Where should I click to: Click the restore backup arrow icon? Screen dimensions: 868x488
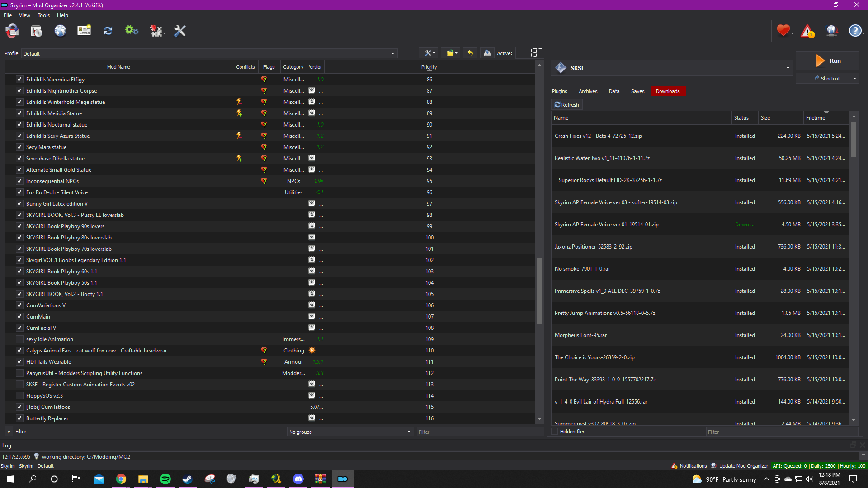pos(470,53)
